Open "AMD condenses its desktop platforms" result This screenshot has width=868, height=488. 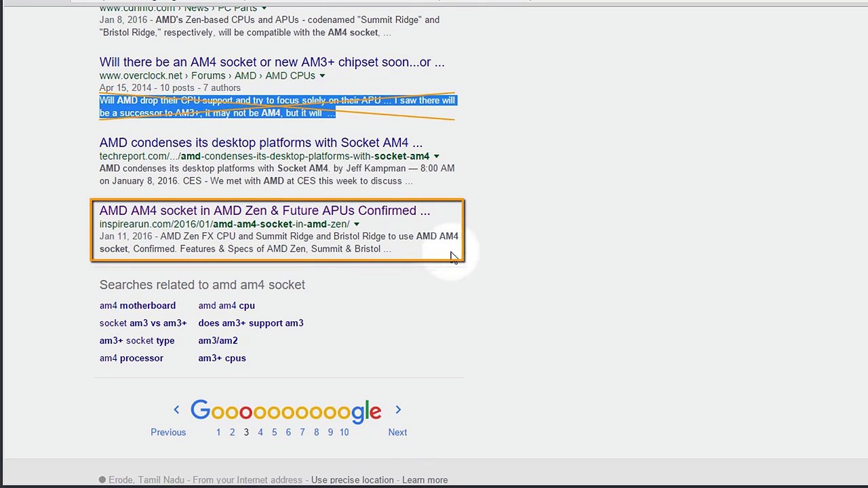click(x=261, y=143)
